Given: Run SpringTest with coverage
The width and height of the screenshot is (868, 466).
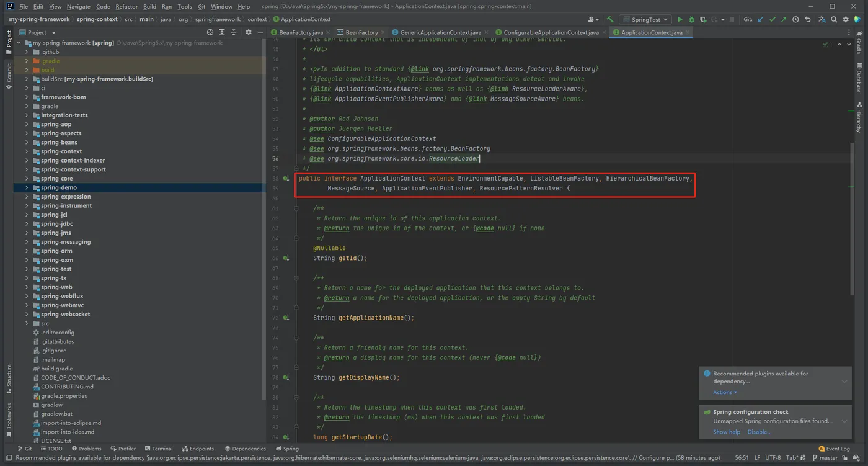Looking at the screenshot, I should [x=702, y=20].
